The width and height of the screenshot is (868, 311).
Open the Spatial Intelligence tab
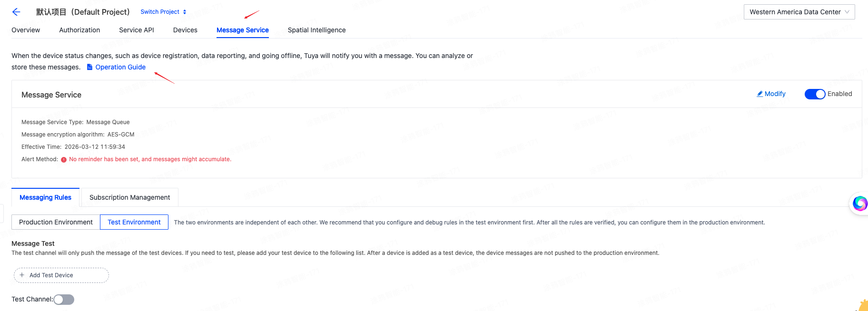tap(316, 30)
